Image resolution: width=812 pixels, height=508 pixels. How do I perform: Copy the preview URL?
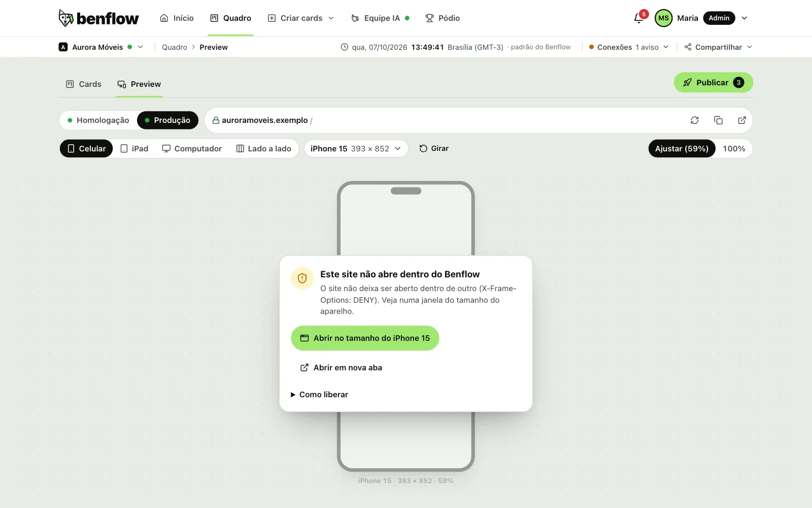point(718,120)
